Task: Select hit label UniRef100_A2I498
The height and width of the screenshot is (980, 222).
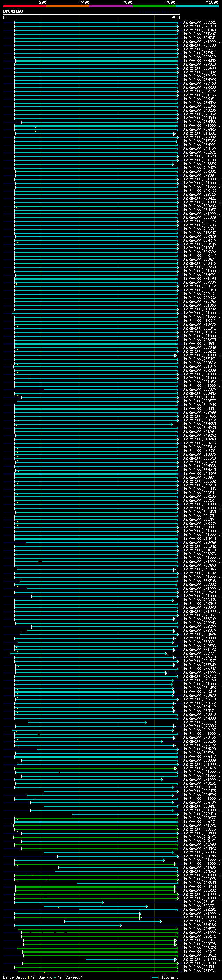Action: [199, 278]
